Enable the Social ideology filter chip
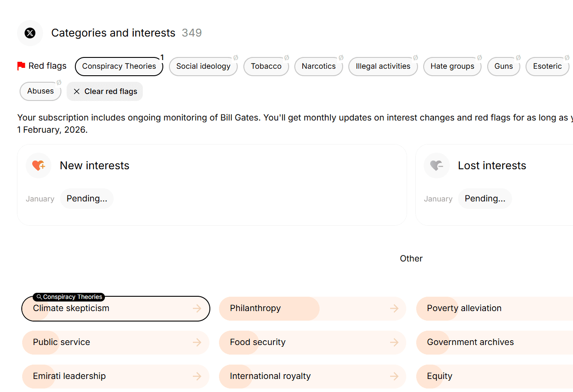The height and width of the screenshot is (392, 573). pyautogui.click(x=203, y=67)
